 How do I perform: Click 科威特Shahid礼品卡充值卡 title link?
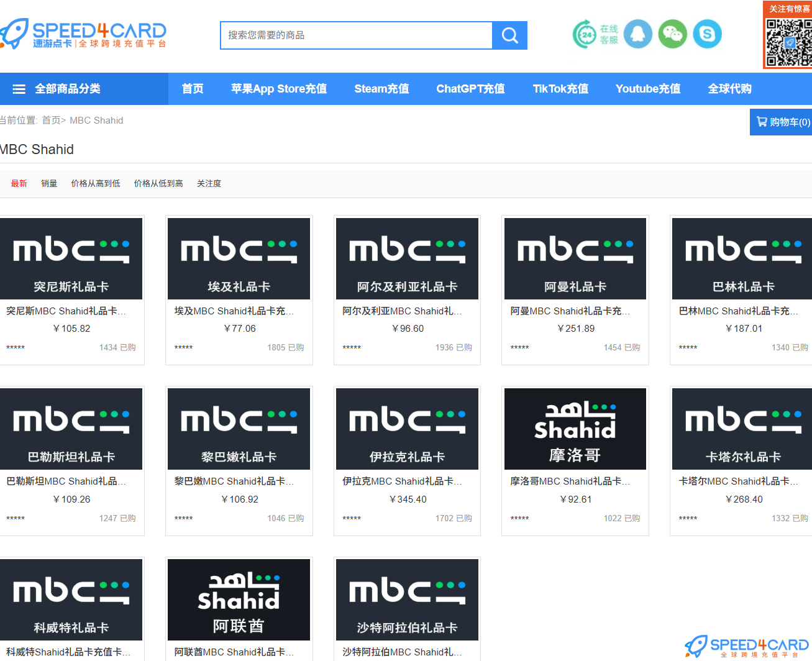(x=68, y=652)
